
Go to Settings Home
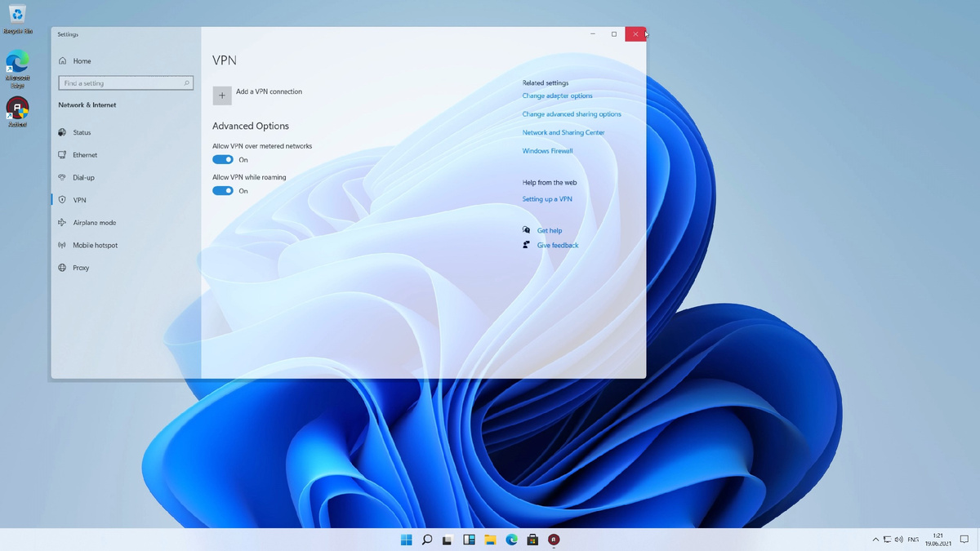click(x=75, y=61)
